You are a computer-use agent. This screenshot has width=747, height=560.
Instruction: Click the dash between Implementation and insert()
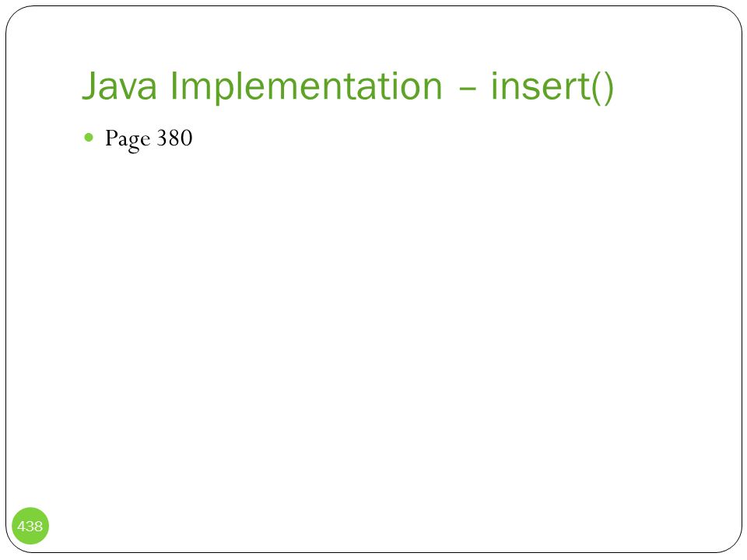(x=467, y=89)
